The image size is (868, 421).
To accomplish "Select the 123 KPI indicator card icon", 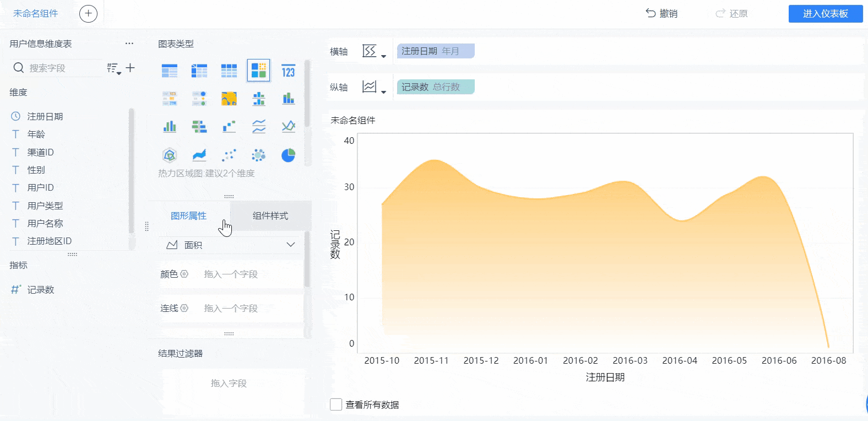I will pos(288,71).
